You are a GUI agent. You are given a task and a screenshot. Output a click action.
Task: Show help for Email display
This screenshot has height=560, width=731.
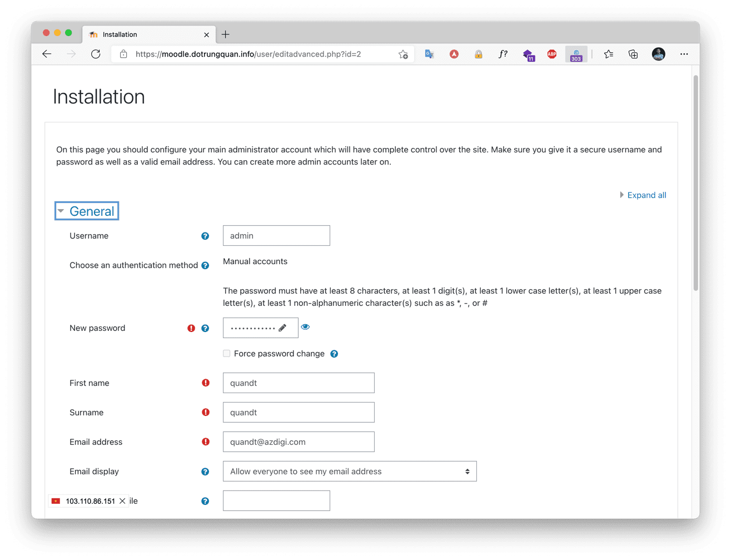point(205,472)
